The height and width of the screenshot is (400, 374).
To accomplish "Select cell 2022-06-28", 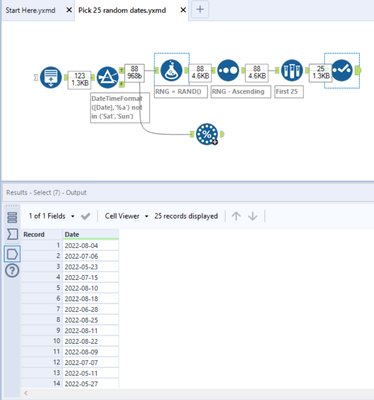I will tap(91, 310).
